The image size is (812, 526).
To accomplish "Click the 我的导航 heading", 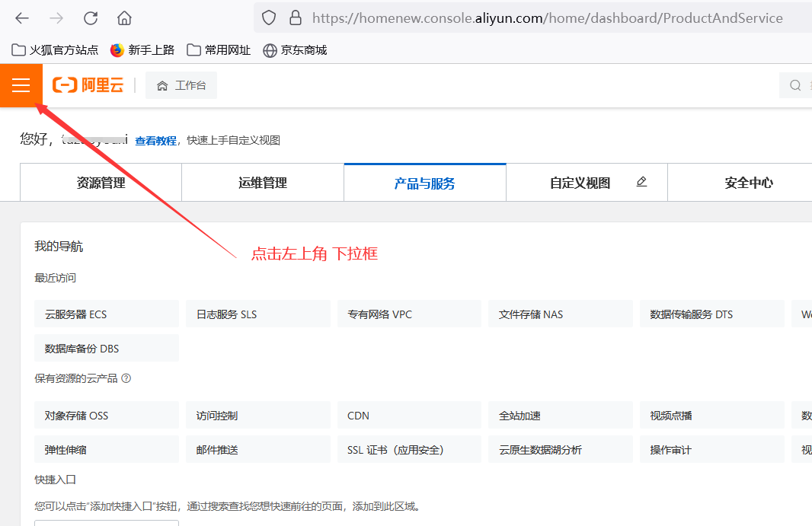I will (x=59, y=247).
